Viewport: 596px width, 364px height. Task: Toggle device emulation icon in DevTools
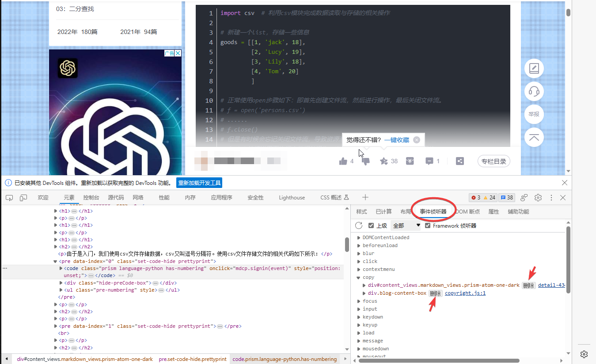[23, 198]
